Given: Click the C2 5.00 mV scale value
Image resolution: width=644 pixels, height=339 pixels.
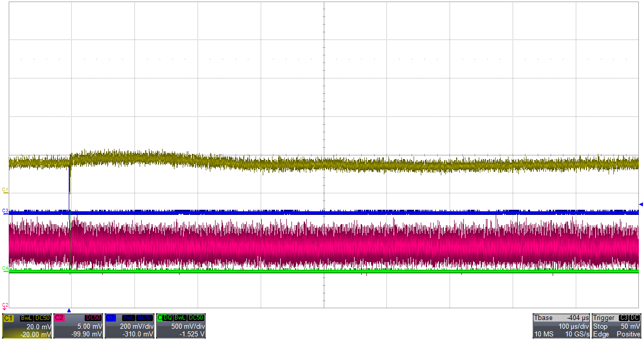Looking at the screenshot, I should point(90,327).
